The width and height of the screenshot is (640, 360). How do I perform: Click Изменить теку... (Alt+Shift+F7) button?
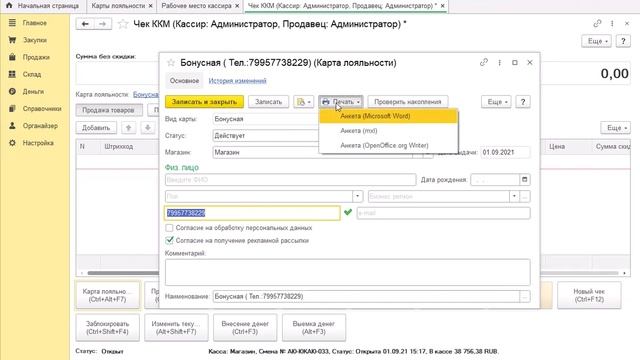pos(176,327)
